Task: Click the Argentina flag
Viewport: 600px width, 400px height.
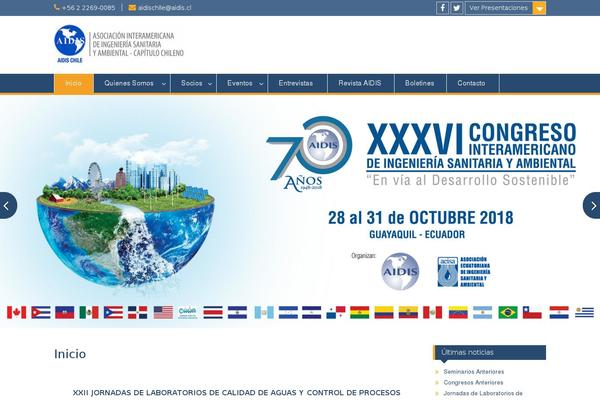Action: (483, 312)
